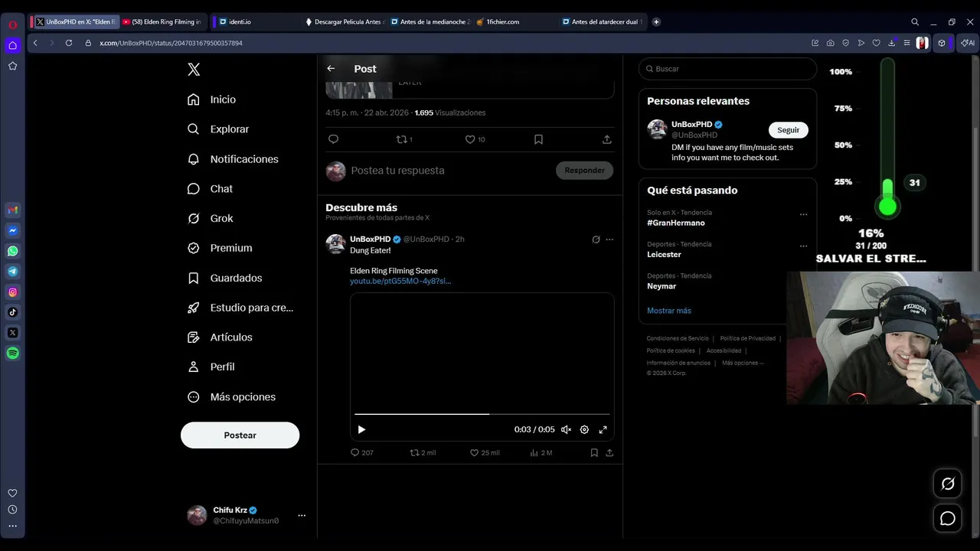Screen dimensions: 980x551
Task: Click Mostrar más trends link
Action: [669, 311]
